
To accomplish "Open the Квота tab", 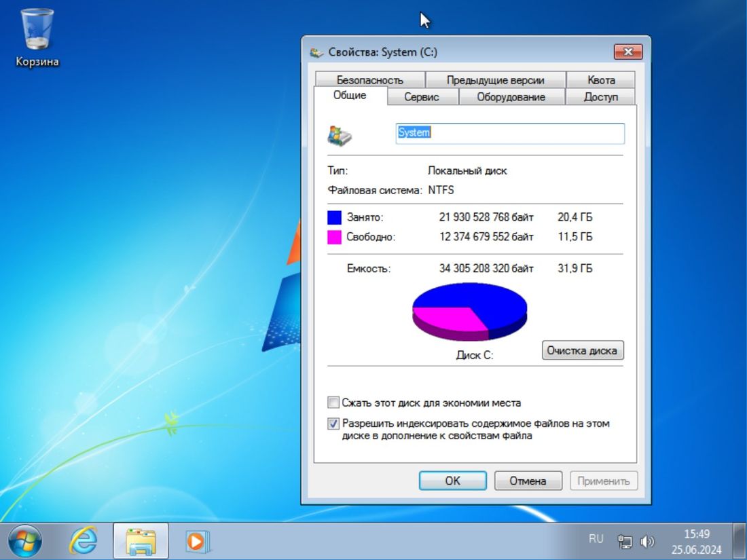I will coord(600,79).
